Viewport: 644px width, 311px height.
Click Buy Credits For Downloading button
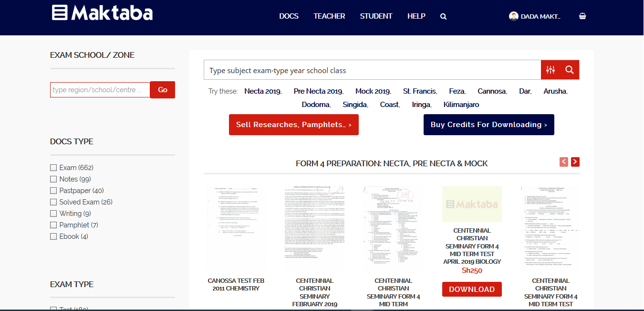pos(489,125)
